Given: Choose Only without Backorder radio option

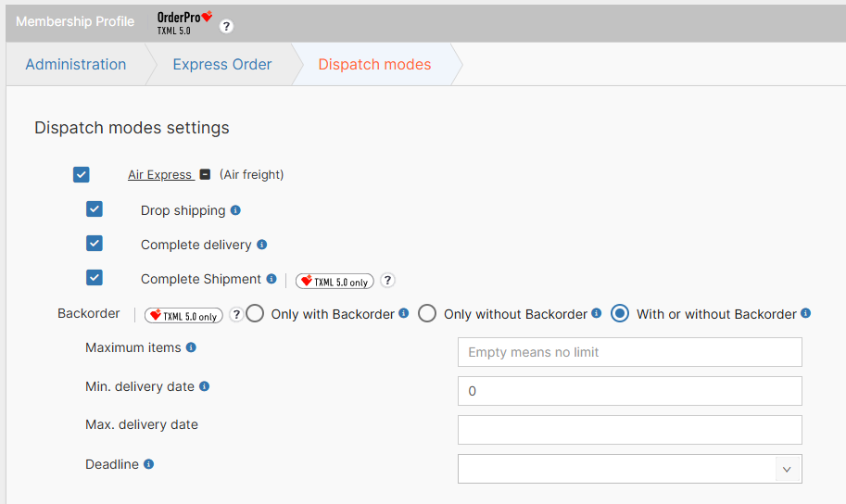Looking at the screenshot, I should 427,314.
